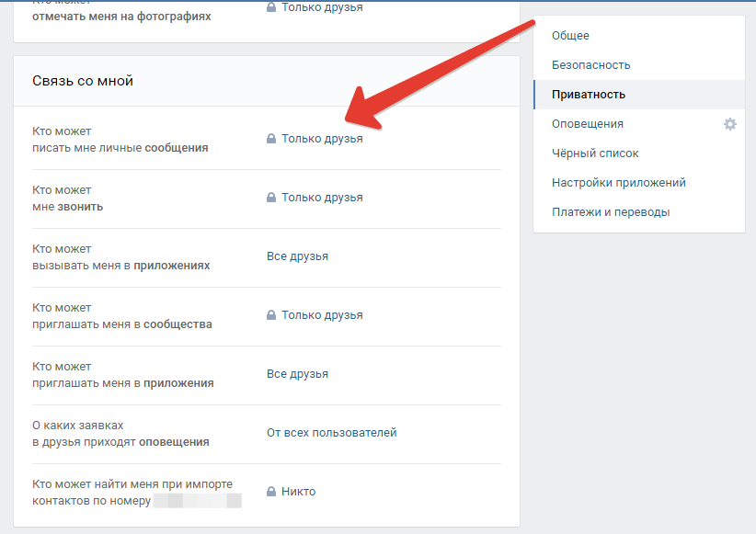This screenshot has height=534, width=756.
Task: Click label 'мне звонить'
Action: [67, 207]
